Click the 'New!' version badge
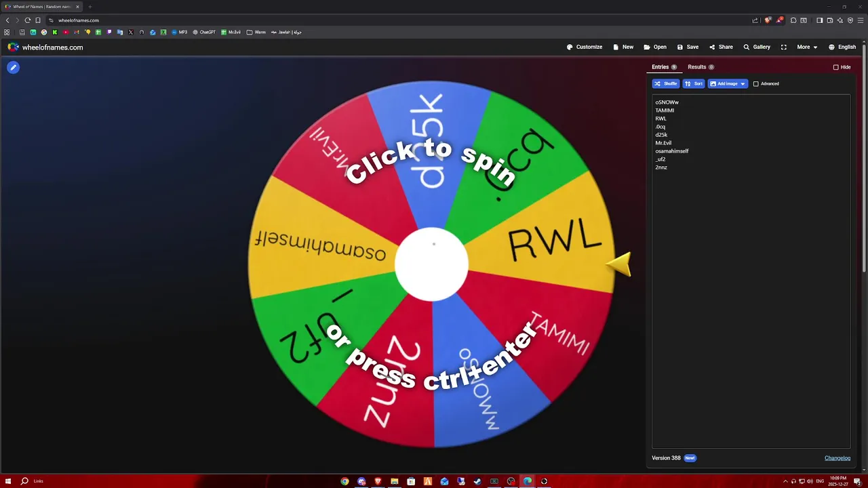Image resolution: width=868 pixels, height=488 pixels. [x=690, y=458]
